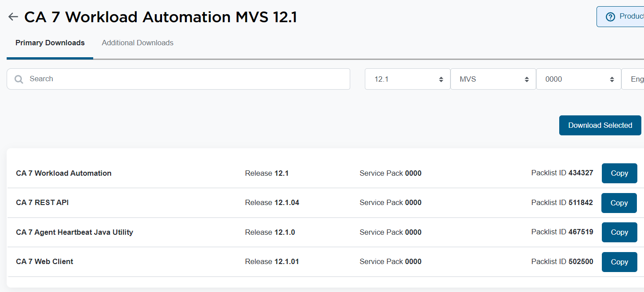Open the 0000 service pack dropdown

(578, 79)
